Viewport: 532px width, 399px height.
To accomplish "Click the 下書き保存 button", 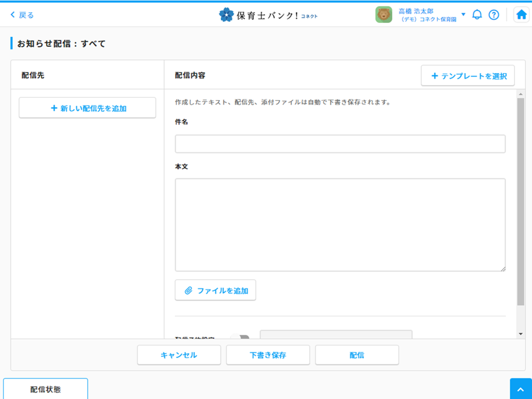I will (268, 355).
